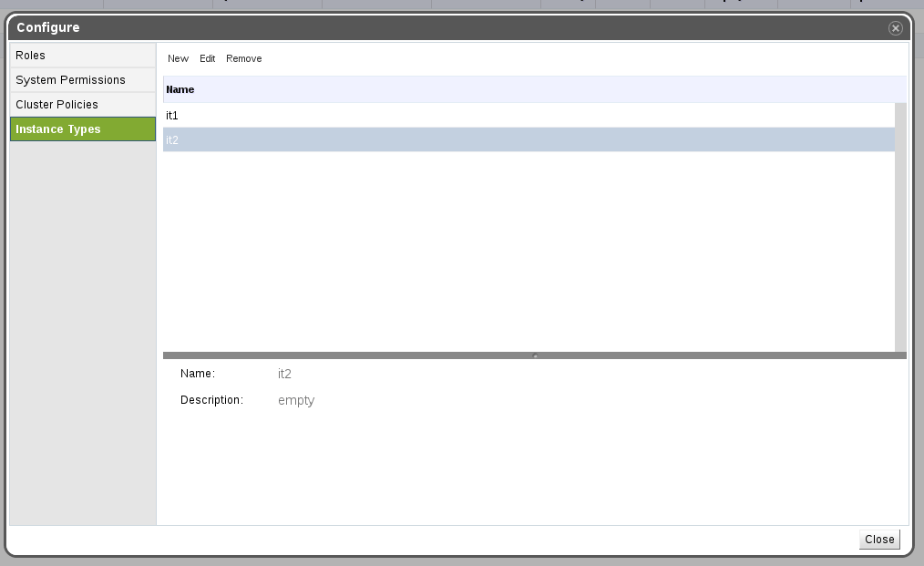The image size is (924, 566).
Task: Click the it2 name value in details
Action: coord(284,374)
